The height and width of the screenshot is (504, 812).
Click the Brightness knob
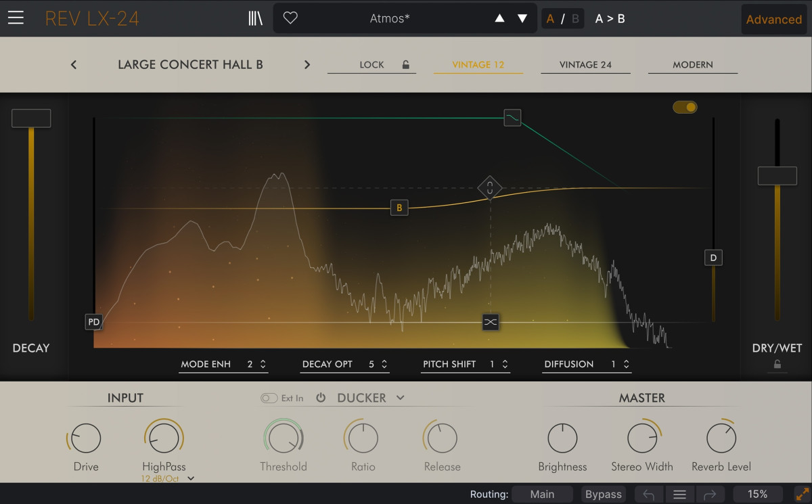point(562,438)
